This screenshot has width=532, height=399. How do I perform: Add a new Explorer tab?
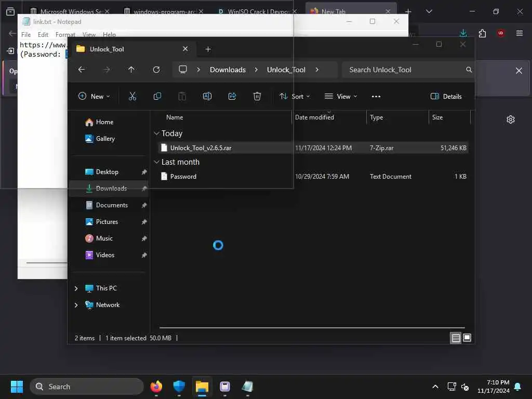[208, 49]
